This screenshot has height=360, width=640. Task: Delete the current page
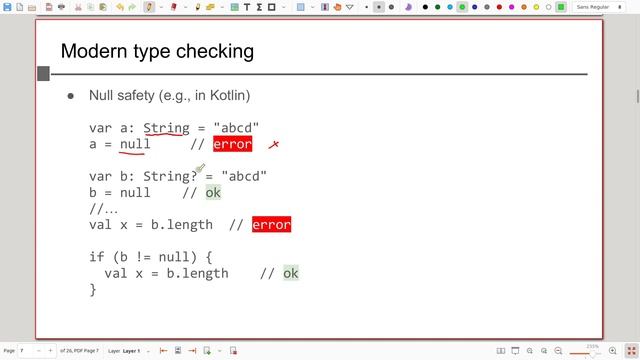tap(233, 351)
